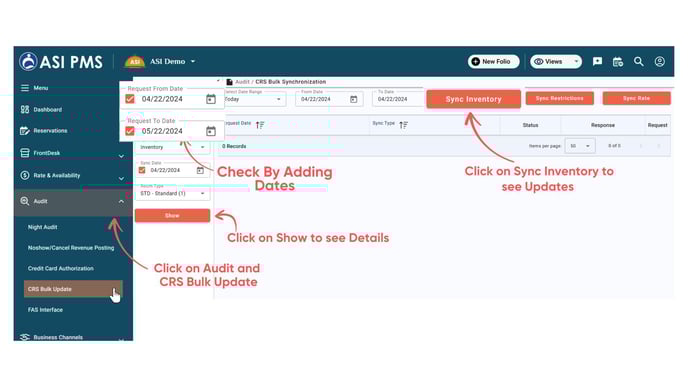Expand the Views dropdown
This screenshot has height=387, width=688.
pos(555,61)
